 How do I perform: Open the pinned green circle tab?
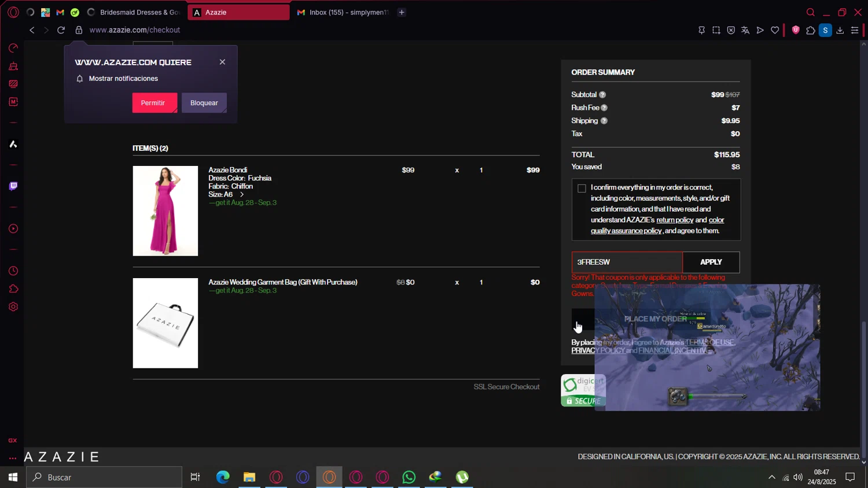click(75, 12)
